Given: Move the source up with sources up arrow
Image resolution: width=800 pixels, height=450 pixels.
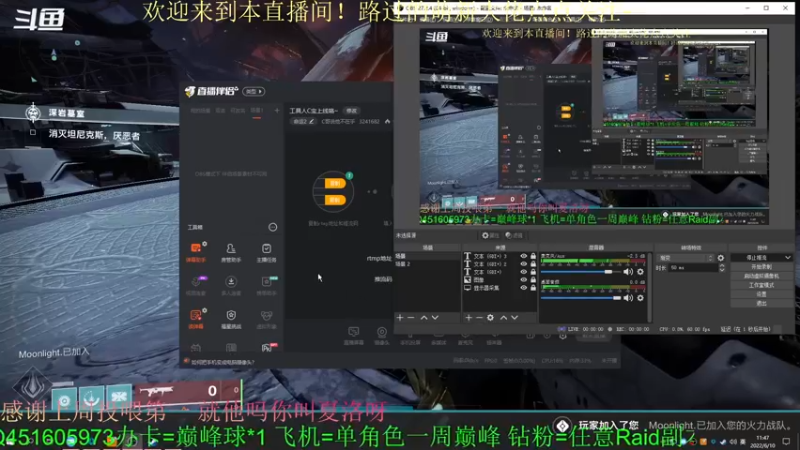Looking at the screenshot, I should (504, 317).
